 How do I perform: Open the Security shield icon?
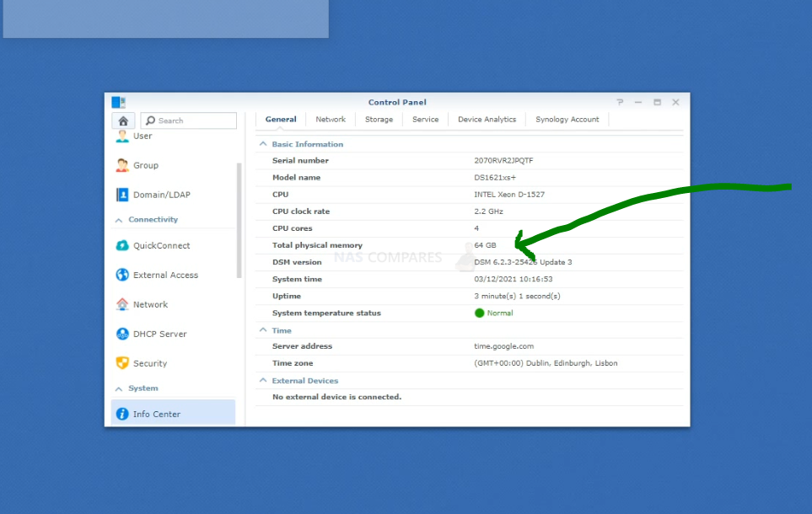pos(122,363)
